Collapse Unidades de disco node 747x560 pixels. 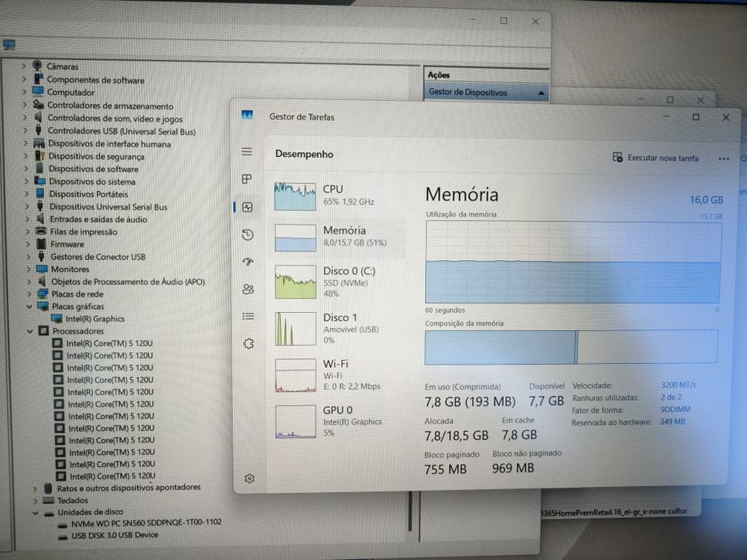(x=35, y=513)
